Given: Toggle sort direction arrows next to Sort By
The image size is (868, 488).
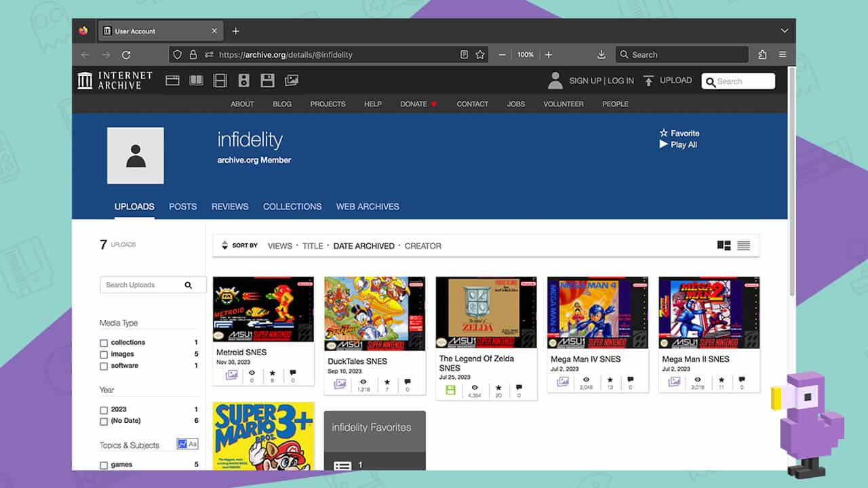Looking at the screenshot, I should (224, 245).
